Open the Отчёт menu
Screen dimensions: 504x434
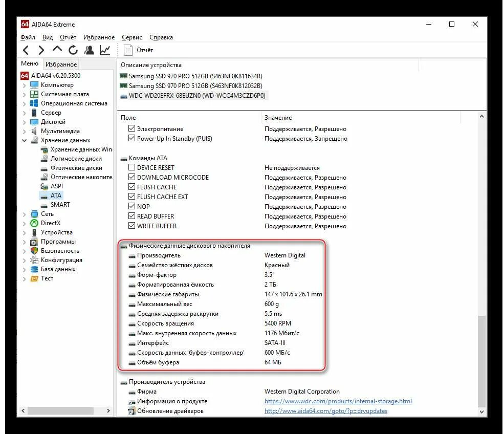click(68, 37)
